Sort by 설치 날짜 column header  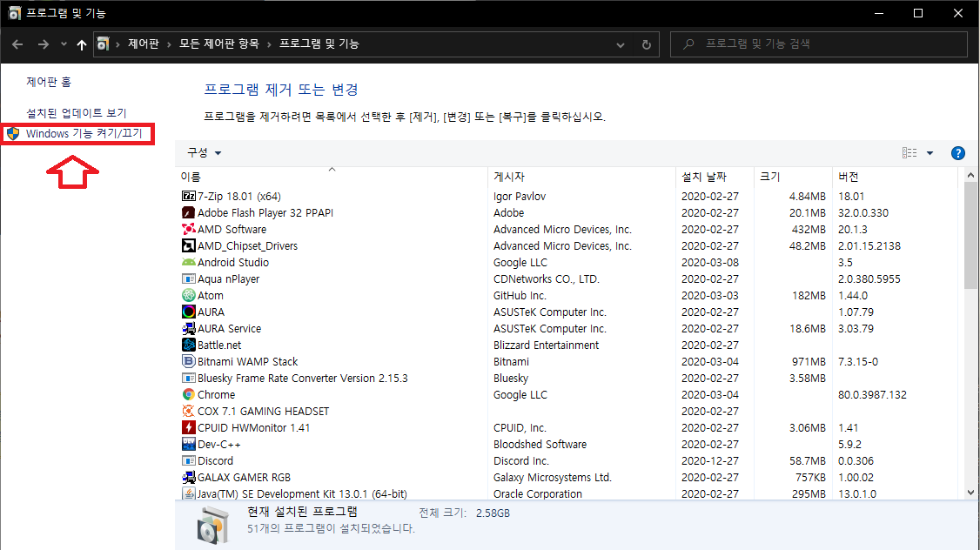coord(715,177)
